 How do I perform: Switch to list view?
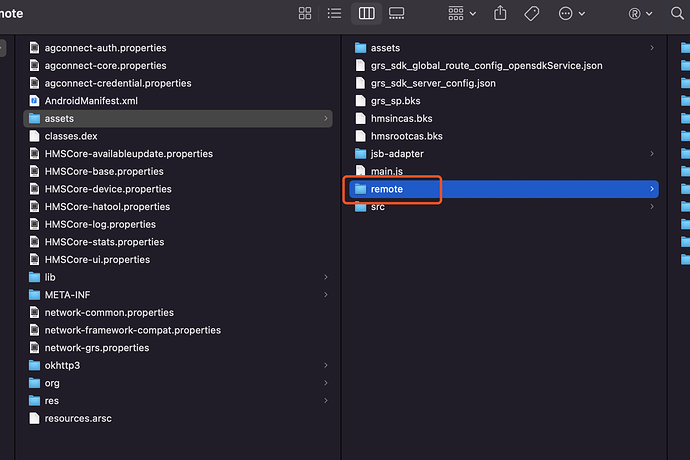point(334,14)
